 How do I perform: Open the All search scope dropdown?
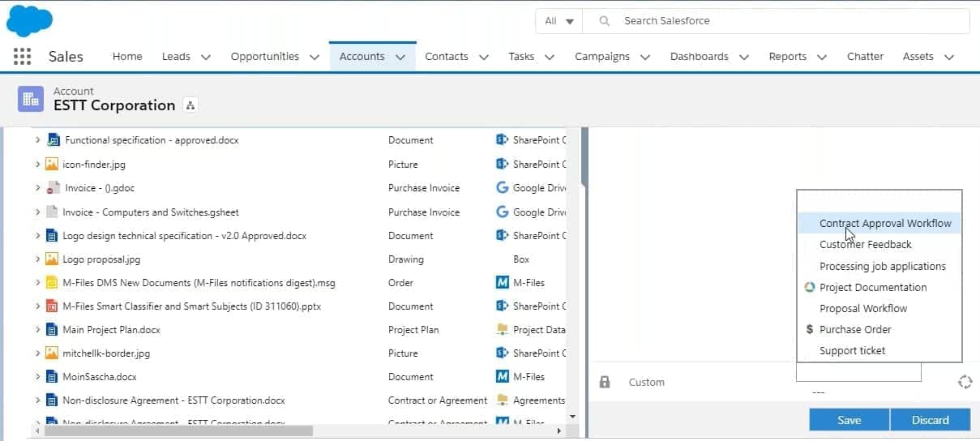tap(559, 21)
